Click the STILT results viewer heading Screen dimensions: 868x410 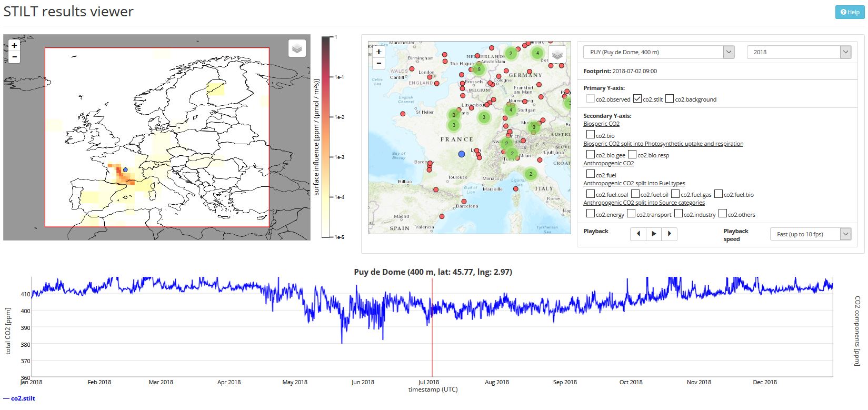coord(68,12)
